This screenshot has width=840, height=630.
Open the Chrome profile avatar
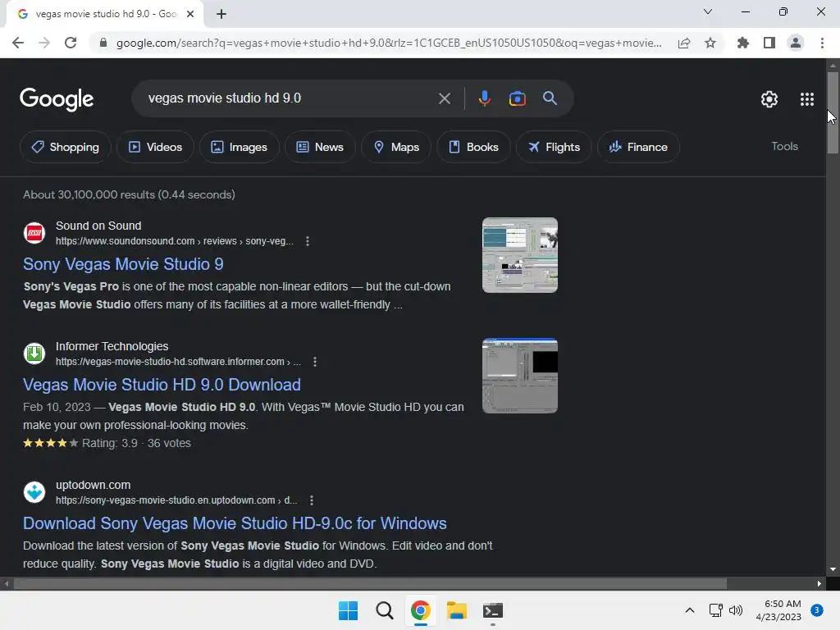796,43
